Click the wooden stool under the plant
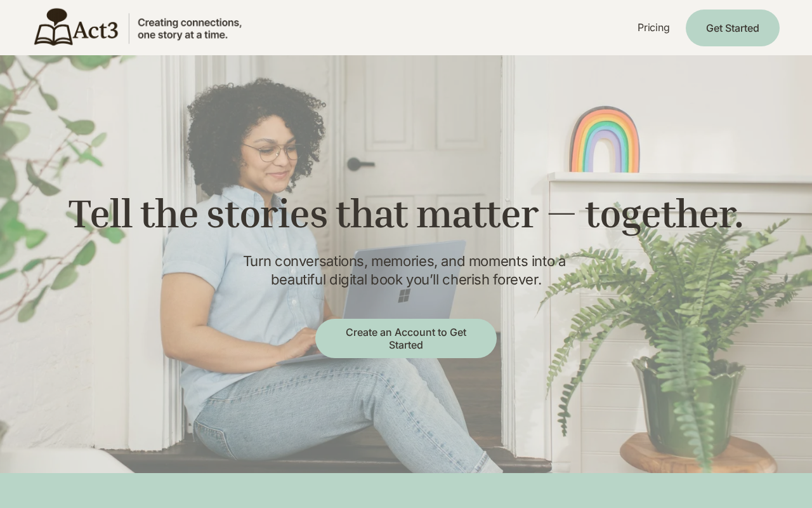 tap(698, 453)
